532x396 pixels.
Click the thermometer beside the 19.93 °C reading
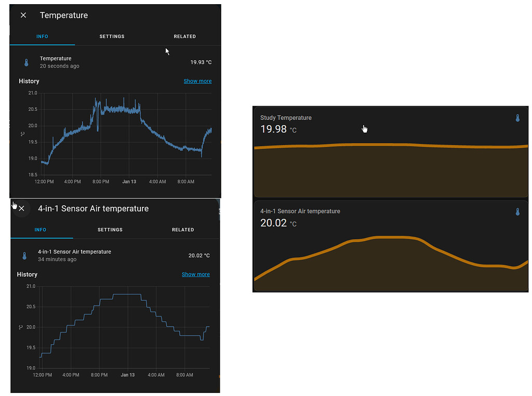(x=26, y=62)
